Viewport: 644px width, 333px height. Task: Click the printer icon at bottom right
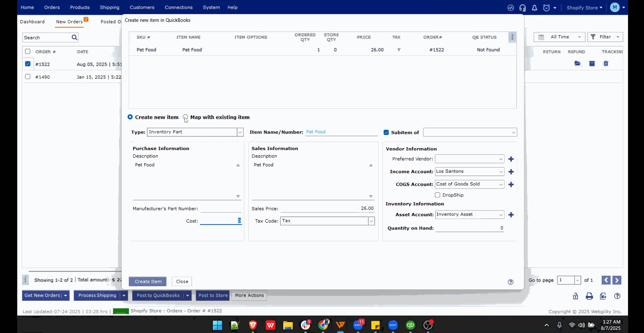[589, 296]
